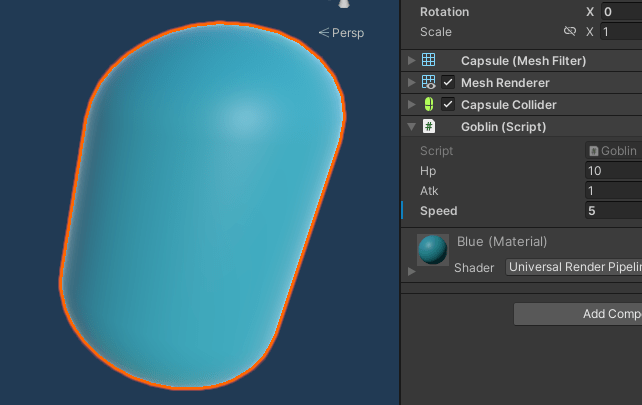This screenshot has width=642, height=405.
Task: Expand the Mesh Renderer component foldout
Action: 411,83
